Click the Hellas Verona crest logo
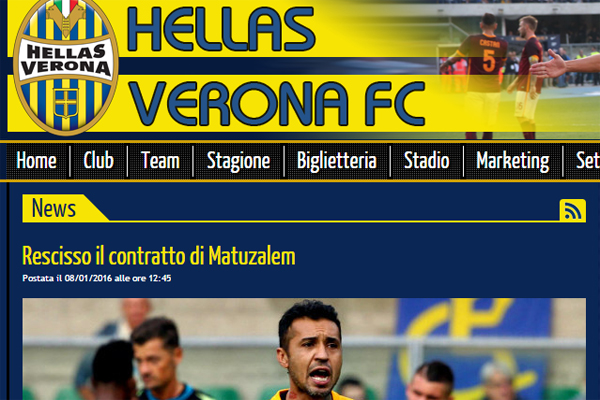Screen dimensions: 600x400 [x=66, y=66]
